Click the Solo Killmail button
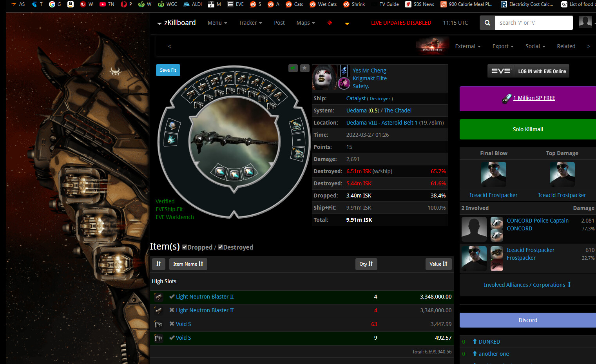Viewport: 596px width, 364px height. [x=528, y=129]
